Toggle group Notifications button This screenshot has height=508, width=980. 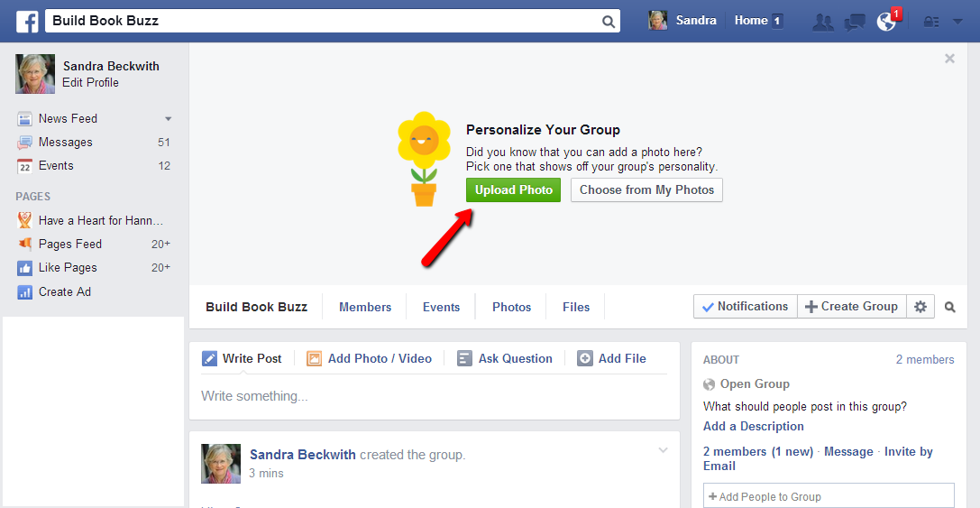(745, 307)
